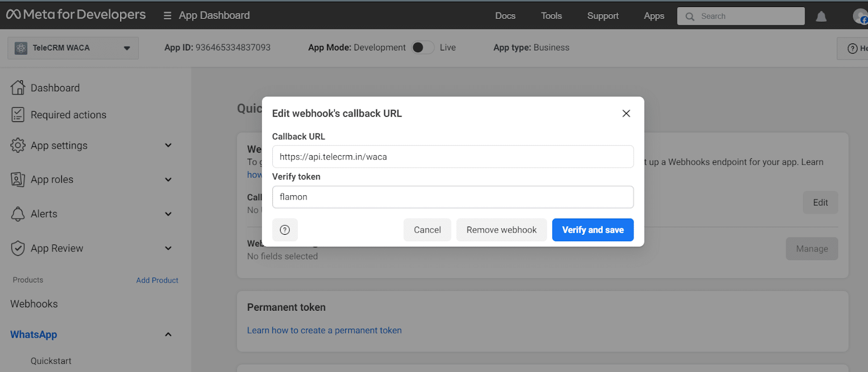Click the help question mark icon in dialog
The image size is (868, 372).
pos(285,230)
